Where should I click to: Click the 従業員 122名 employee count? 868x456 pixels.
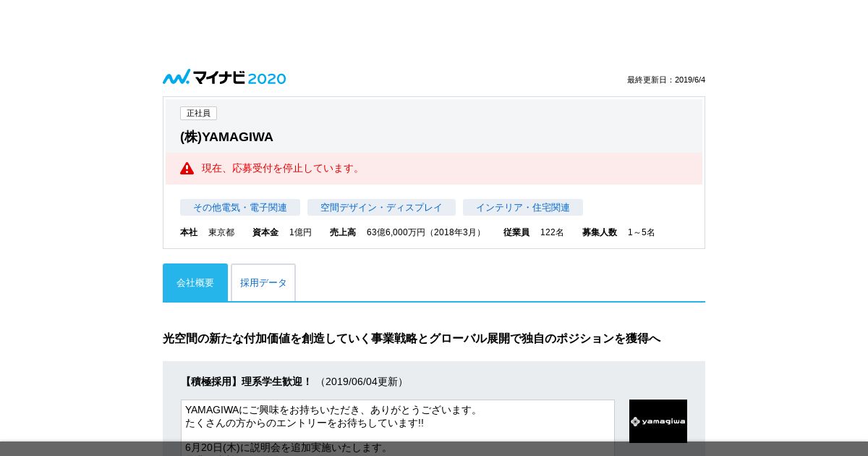coord(534,232)
